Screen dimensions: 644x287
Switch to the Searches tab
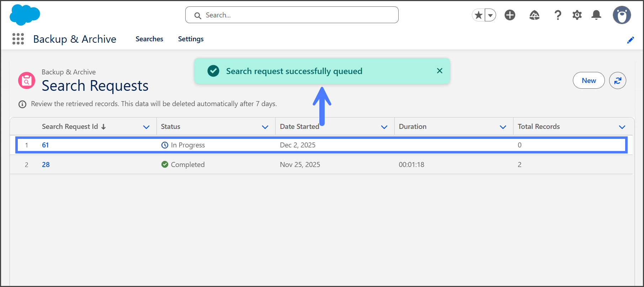149,39
